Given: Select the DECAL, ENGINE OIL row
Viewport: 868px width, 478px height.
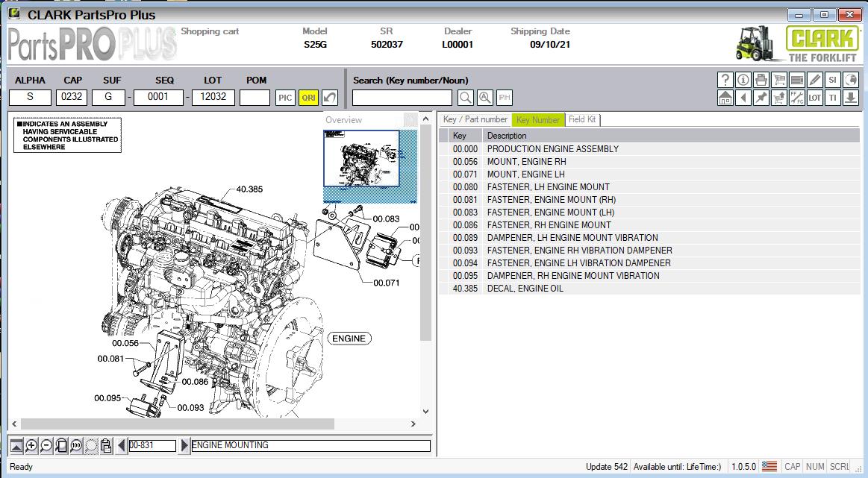Looking at the screenshot, I should tap(525, 289).
